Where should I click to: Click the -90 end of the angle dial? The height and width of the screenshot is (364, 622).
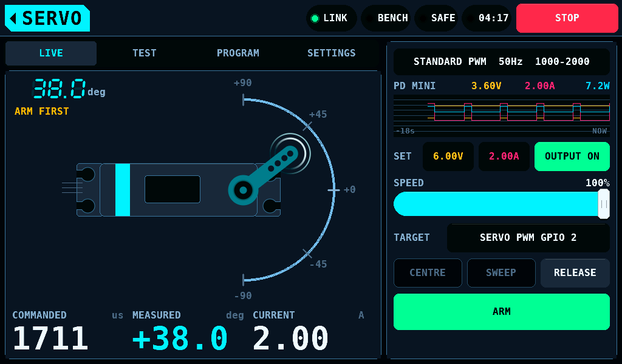(243, 296)
